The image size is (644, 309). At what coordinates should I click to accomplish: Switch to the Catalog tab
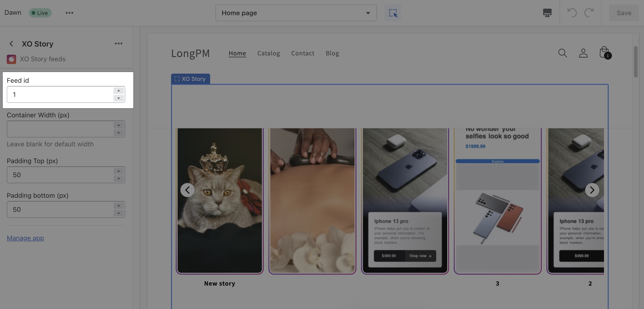click(268, 53)
